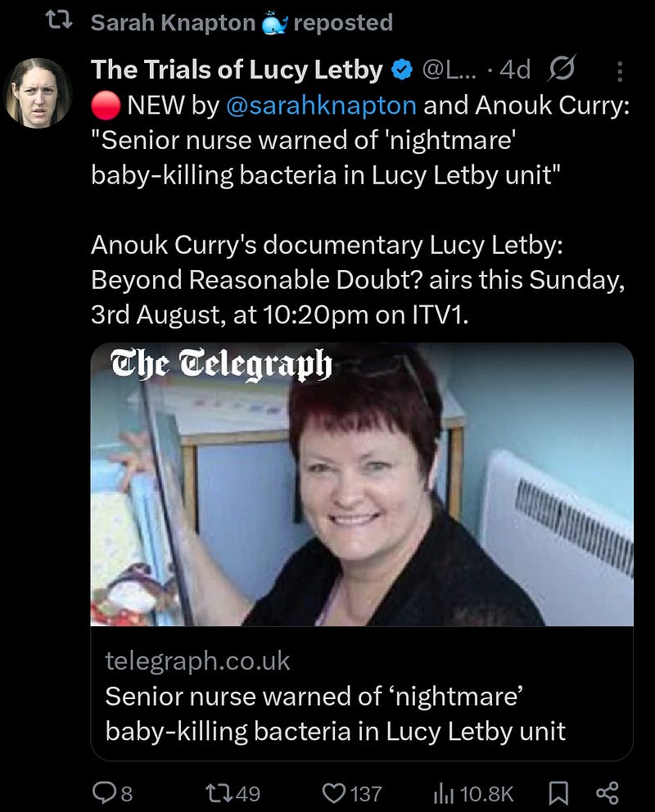Tap the share icon
The width and height of the screenshot is (655, 812).
(608, 793)
